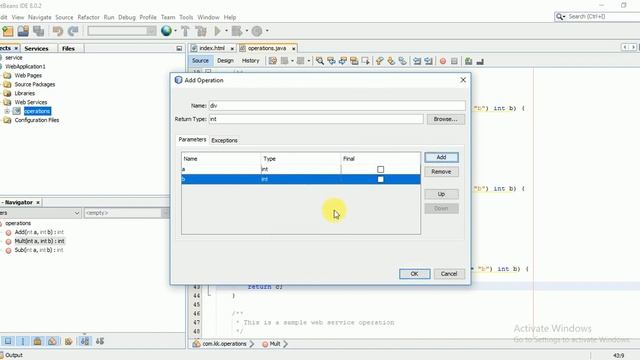Click the Find Selection magnifier icon
Image resolution: width=640 pixels, height=360 pixels.
tap(320, 61)
